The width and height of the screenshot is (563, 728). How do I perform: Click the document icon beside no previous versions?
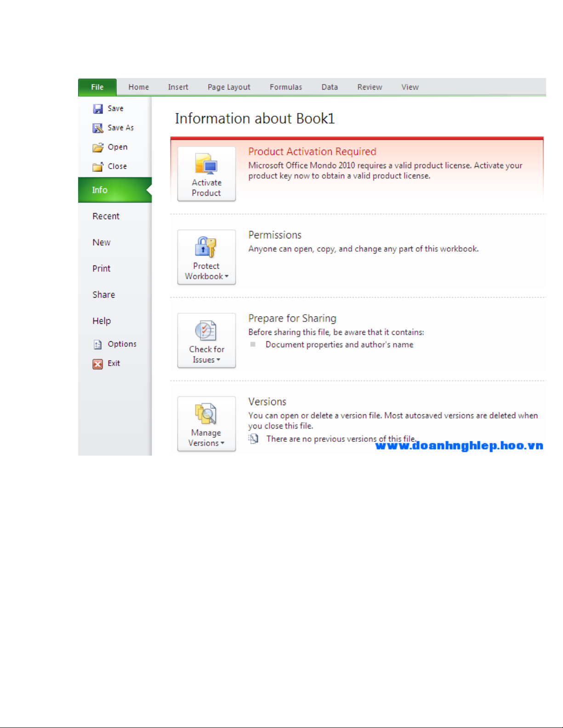(x=254, y=439)
